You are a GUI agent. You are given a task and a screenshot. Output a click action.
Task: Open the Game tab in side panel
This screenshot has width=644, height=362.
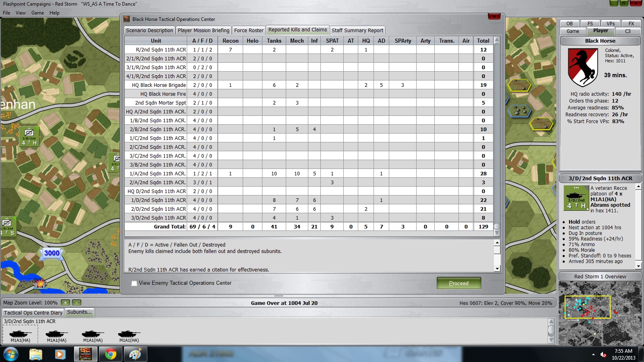point(573,31)
